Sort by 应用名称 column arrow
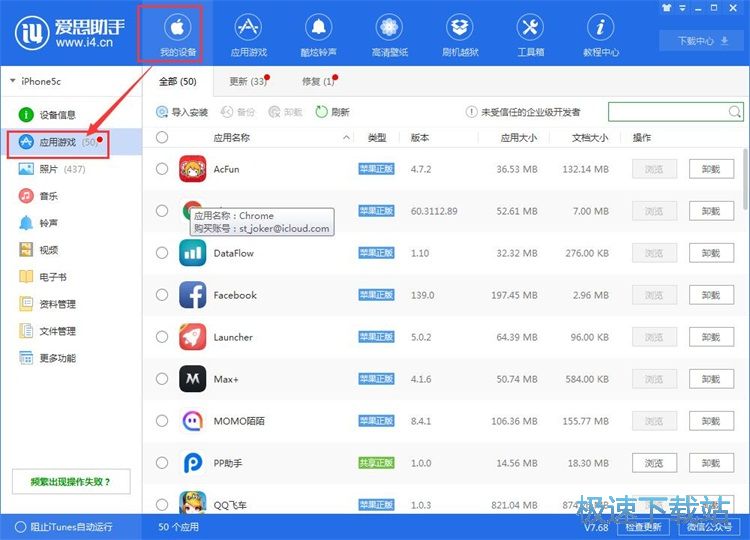 point(346,138)
